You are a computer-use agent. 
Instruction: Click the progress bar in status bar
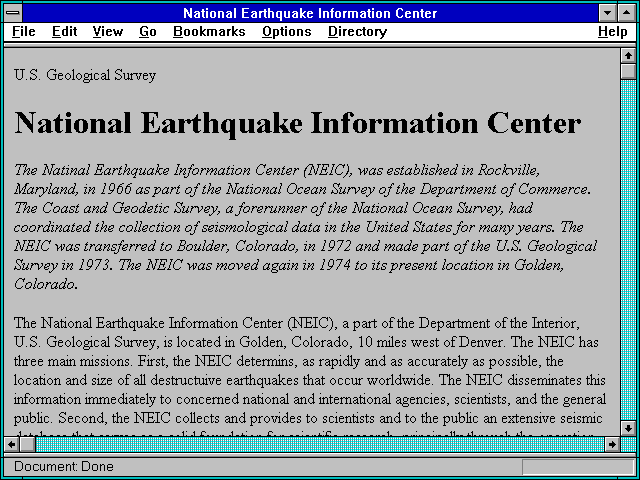point(578,467)
